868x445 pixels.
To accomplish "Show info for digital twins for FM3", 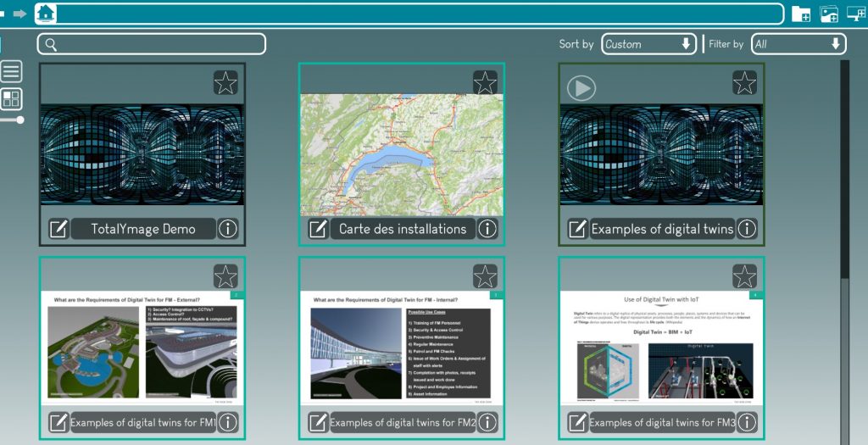I will coord(747,422).
